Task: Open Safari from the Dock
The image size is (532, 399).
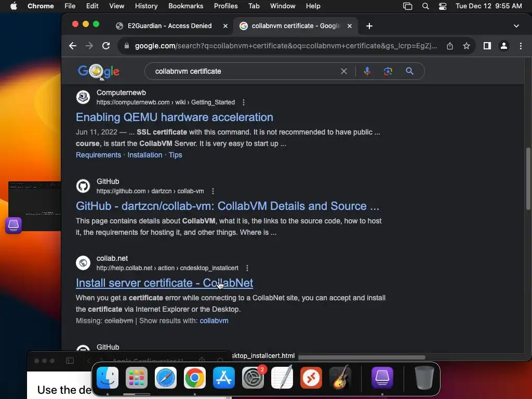Action: click(x=166, y=378)
